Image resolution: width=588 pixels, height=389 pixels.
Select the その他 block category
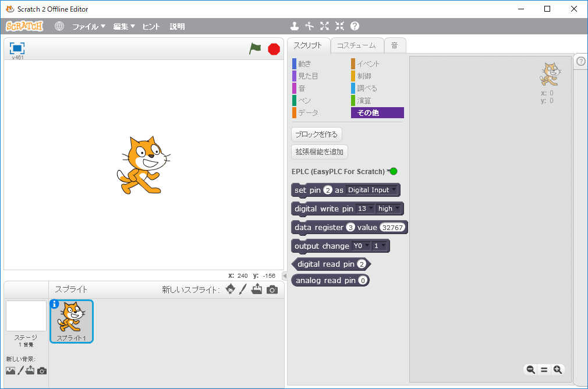tap(377, 112)
